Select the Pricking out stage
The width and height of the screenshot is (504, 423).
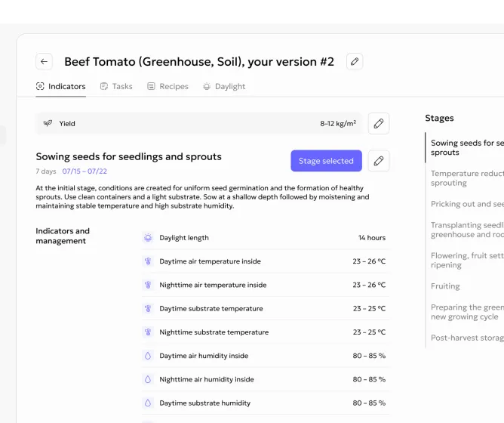pyautogui.click(x=466, y=204)
